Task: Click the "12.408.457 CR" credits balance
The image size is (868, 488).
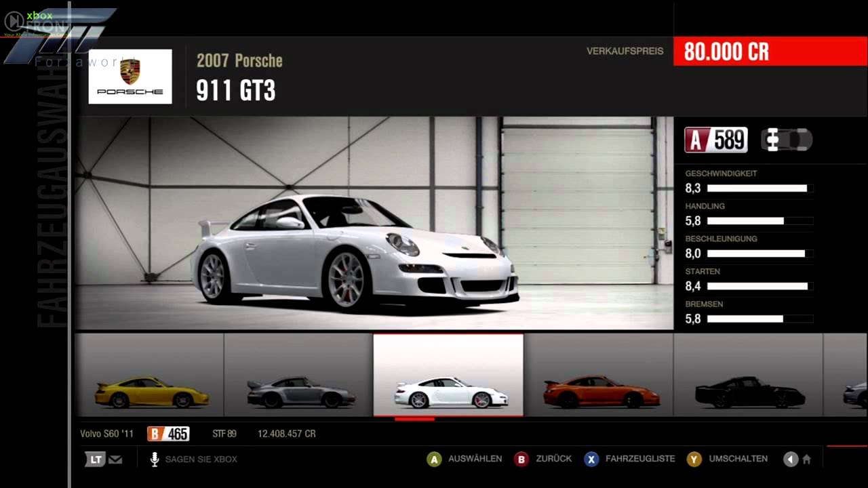Action: [x=287, y=434]
